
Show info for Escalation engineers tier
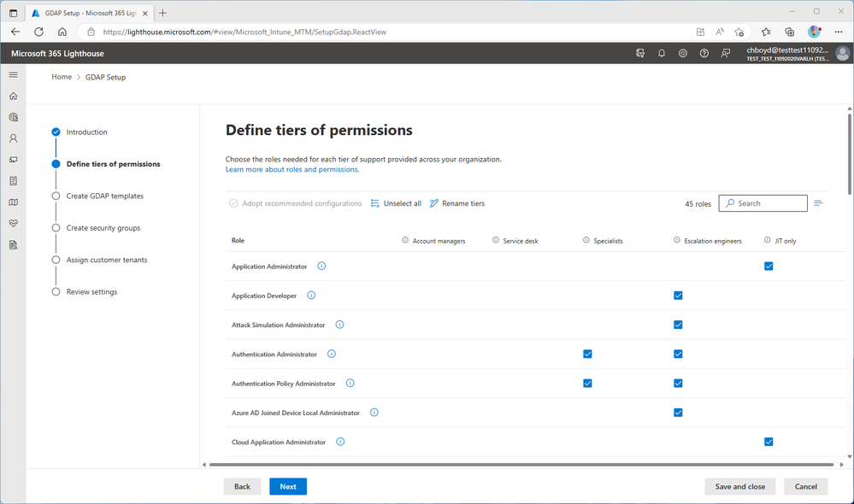(676, 240)
